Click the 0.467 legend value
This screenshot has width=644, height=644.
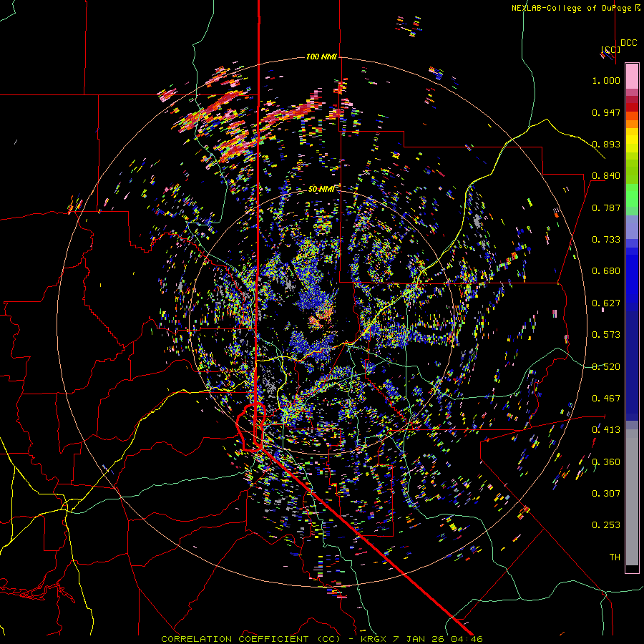click(x=606, y=399)
